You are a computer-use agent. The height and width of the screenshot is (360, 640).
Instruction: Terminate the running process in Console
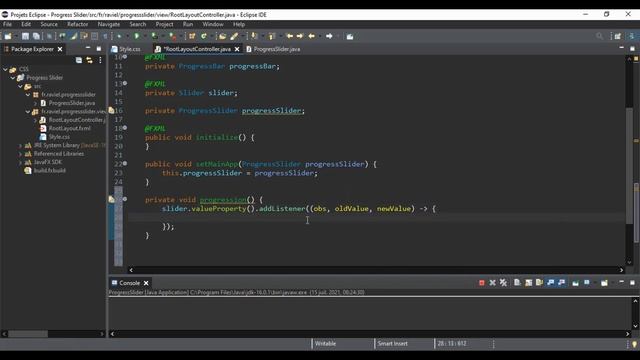click(x=482, y=282)
